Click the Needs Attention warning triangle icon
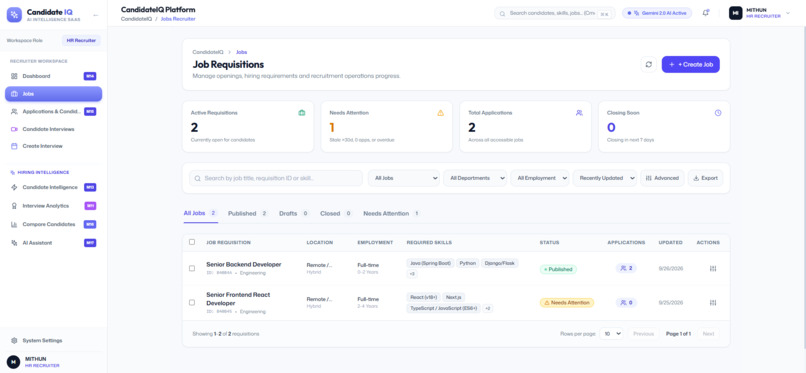The image size is (806, 373). click(441, 113)
